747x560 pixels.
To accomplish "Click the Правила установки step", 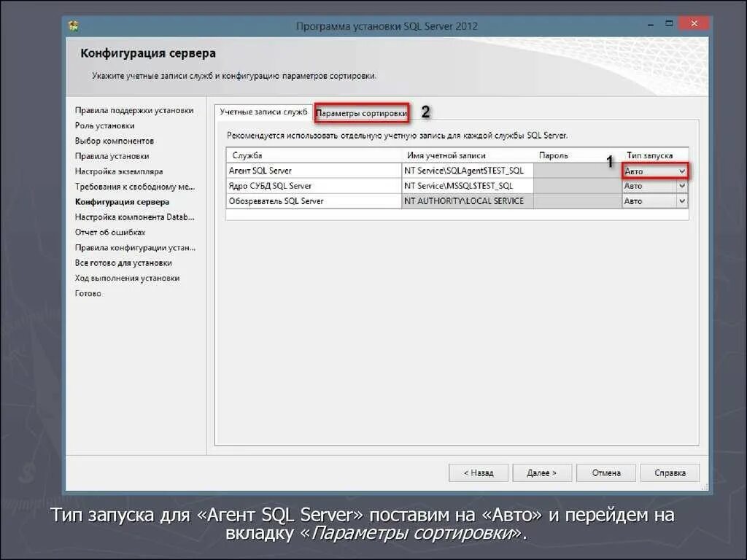I will click(112, 156).
